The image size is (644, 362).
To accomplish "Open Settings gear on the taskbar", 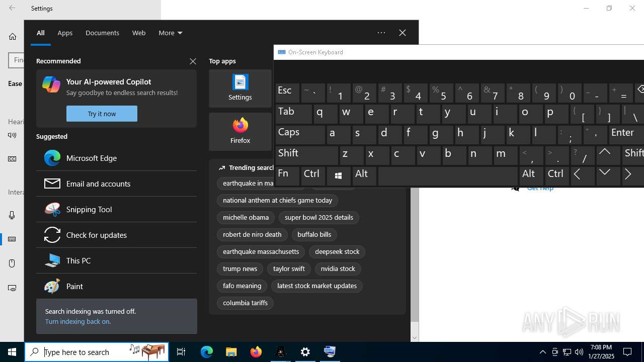I will tap(305, 352).
